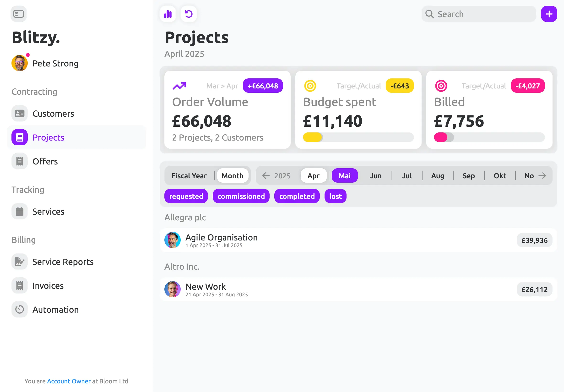Screen dimensions: 564x392
Task: Open the Services calendar icon
Action: point(20,212)
